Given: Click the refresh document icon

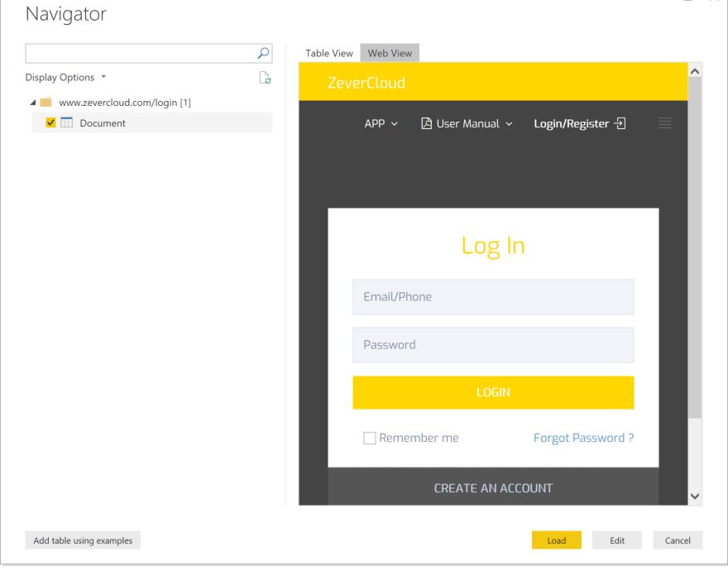Looking at the screenshot, I should (265, 78).
